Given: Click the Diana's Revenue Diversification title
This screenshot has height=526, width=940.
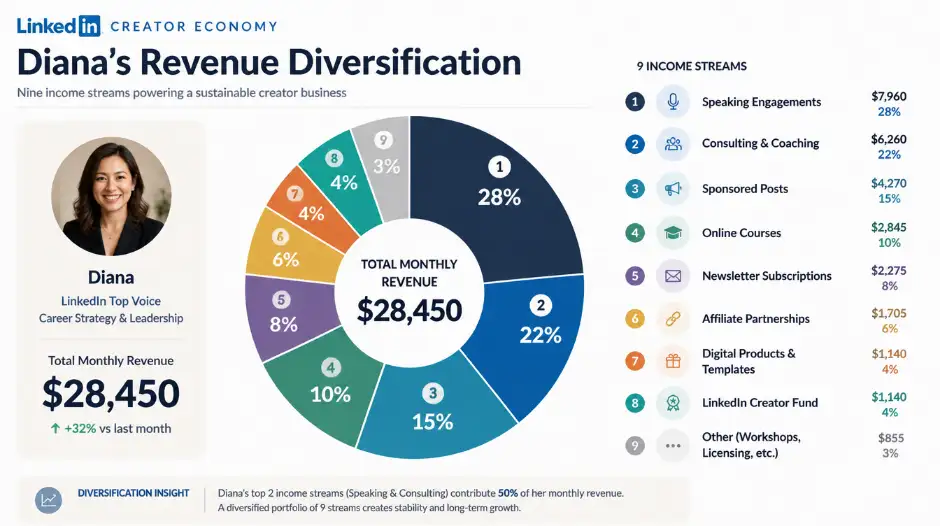Looking at the screenshot, I should coord(269,62).
